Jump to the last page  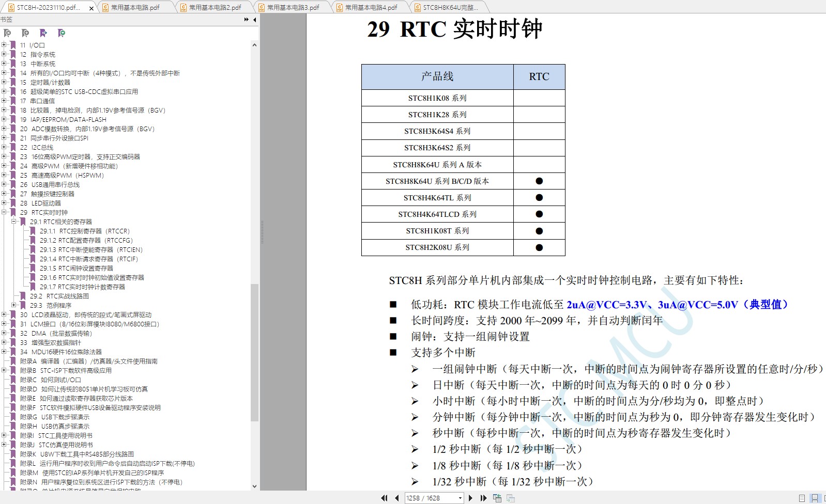483,498
